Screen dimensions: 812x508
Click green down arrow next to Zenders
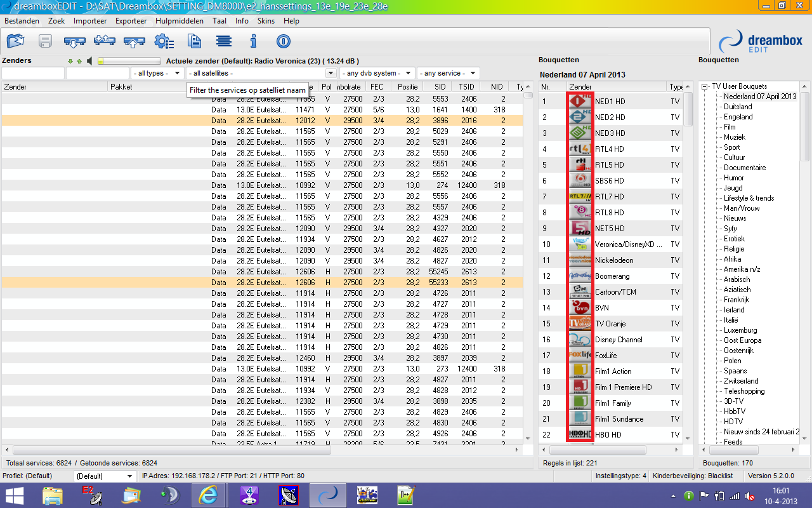tap(71, 62)
